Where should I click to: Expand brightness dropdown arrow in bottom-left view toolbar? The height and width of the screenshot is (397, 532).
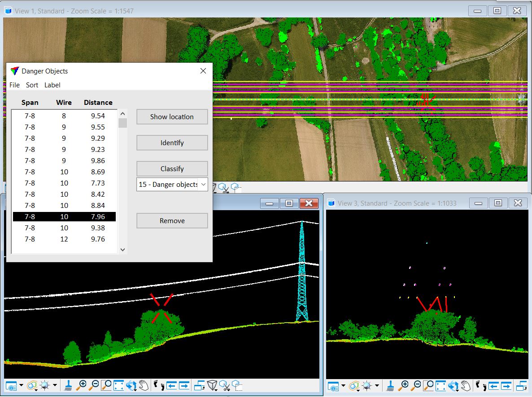55,385
